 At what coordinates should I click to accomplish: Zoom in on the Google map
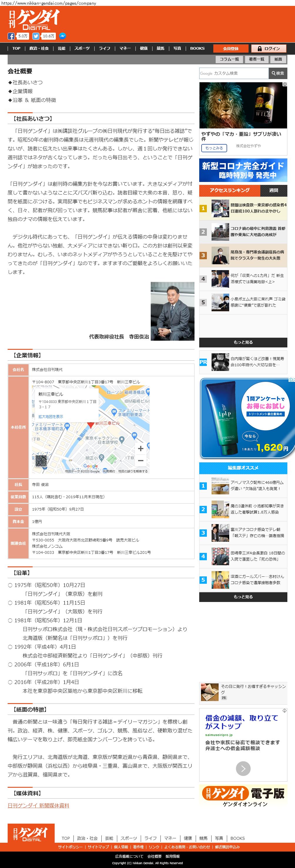tap(141, 449)
